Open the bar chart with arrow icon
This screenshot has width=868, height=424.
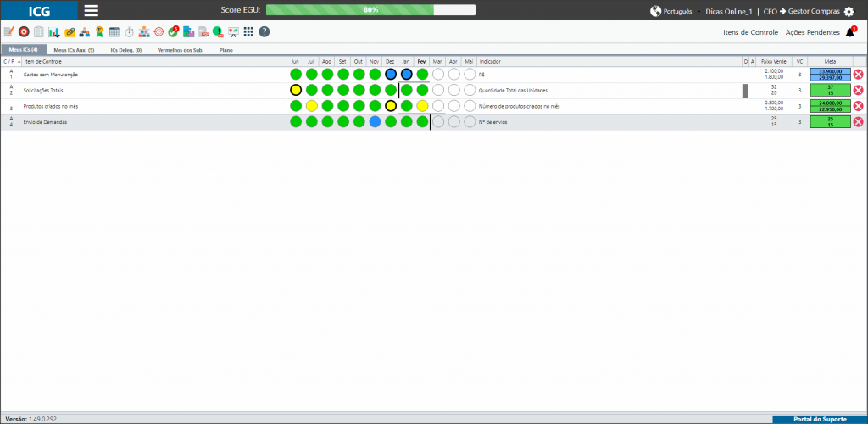coord(54,32)
